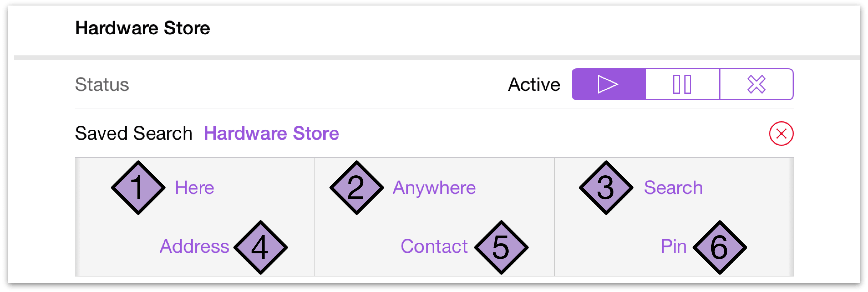Click the diamond marker numbered 5
The image size is (868, 292).
[501, 248]
